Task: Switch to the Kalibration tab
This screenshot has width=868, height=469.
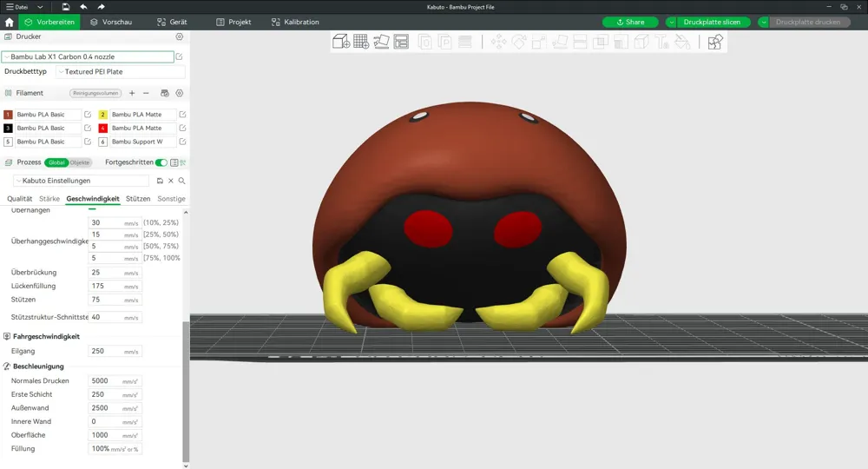Action: 295,23
